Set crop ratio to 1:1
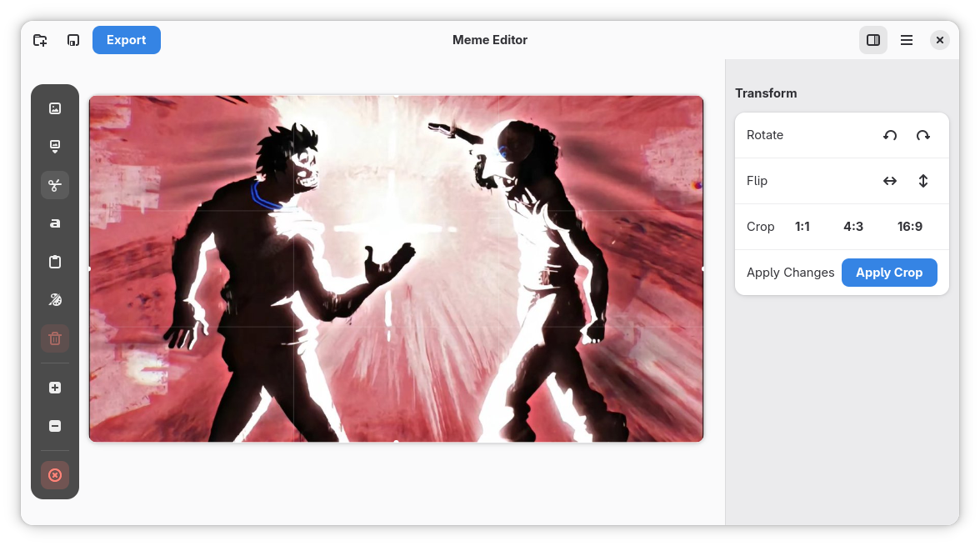 (x=802, y=227)
